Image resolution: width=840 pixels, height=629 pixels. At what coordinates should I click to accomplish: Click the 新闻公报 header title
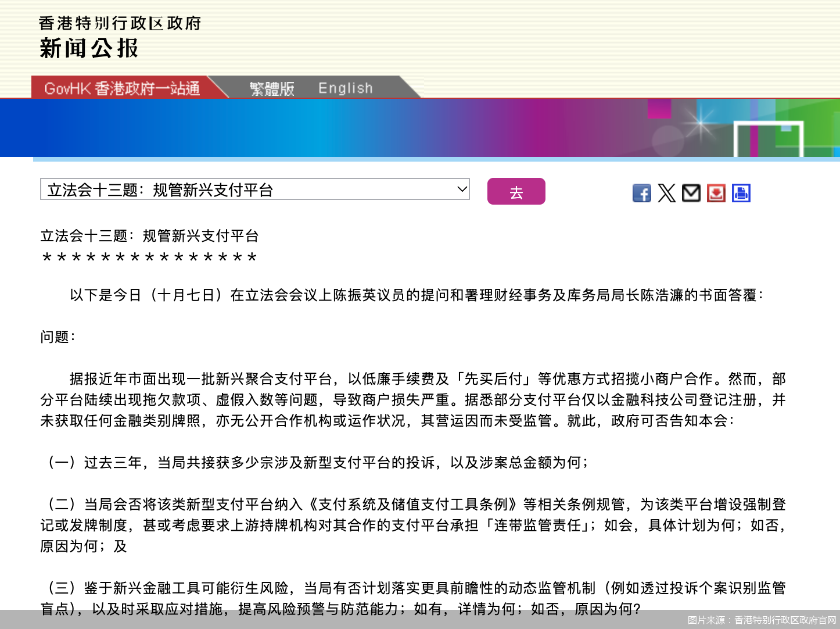[x=89, y=48]
